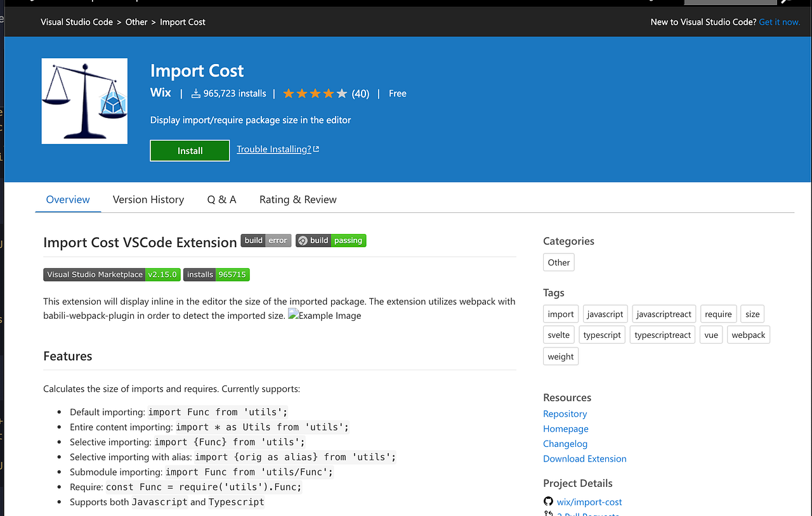This screenshot has height=516, width=812.
Task: Click code import * as Utils from 'utils';
Action: [263, 427]
